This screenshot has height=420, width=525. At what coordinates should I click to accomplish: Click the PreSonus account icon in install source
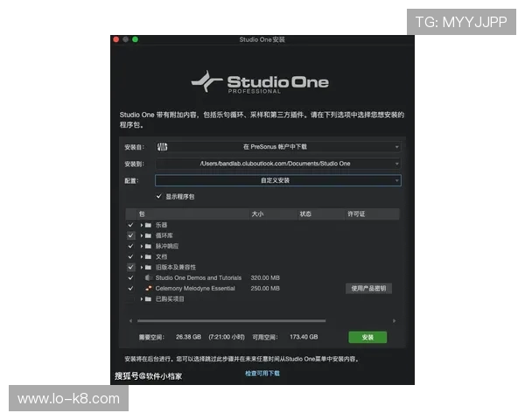click(163, 147)
